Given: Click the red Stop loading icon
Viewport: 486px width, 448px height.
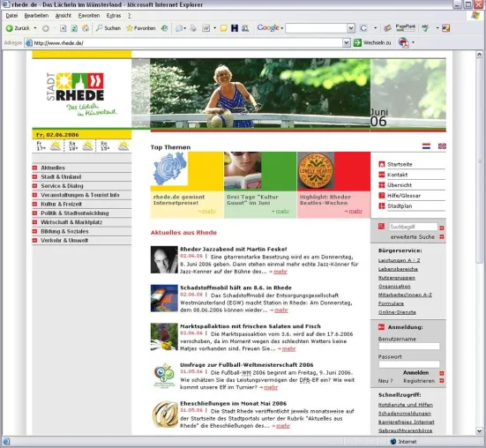Looking at the screenshot, I should pos(63,28).
